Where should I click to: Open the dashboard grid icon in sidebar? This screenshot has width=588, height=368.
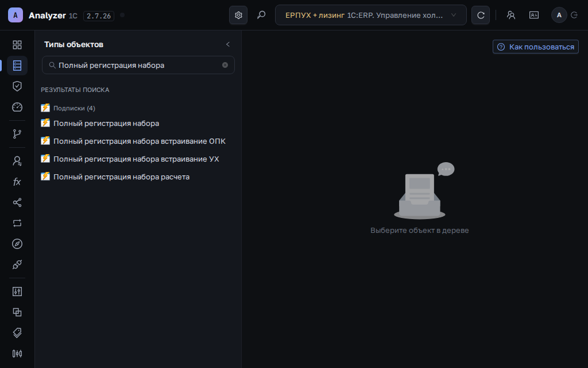pyautogui.click(x=17, y=45)
